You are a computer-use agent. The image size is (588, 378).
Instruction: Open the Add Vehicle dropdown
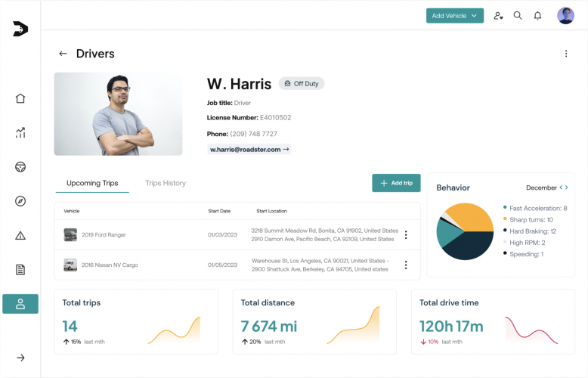click(x=454, y=15)
